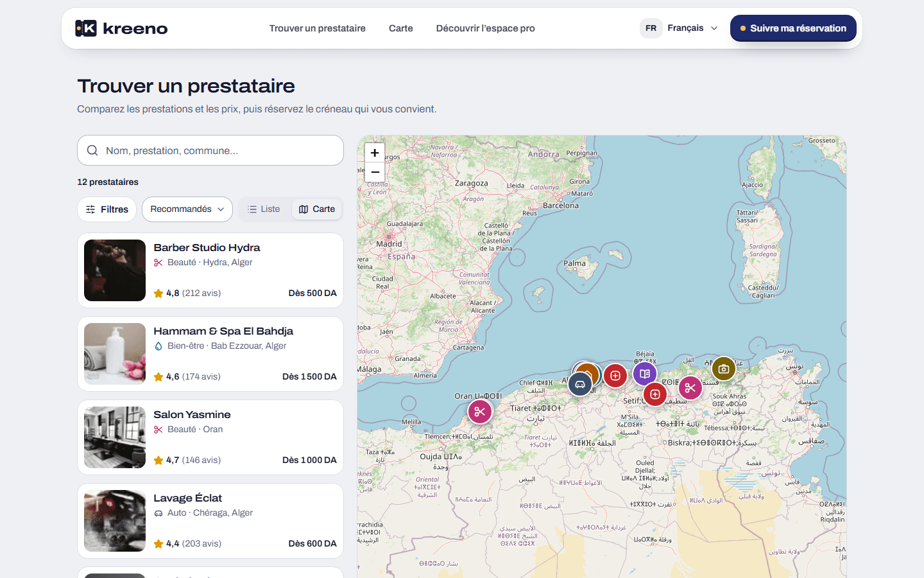924x578 pixels.
Task: Zoom out the map with minus button
Action: click(375, 172)
